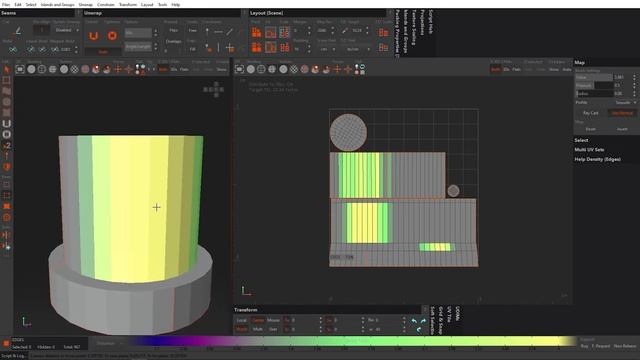Toggle Mouse pivot in Transform panel
The height and width of the screenshot is (360, 640).
(x=273, y=320)
